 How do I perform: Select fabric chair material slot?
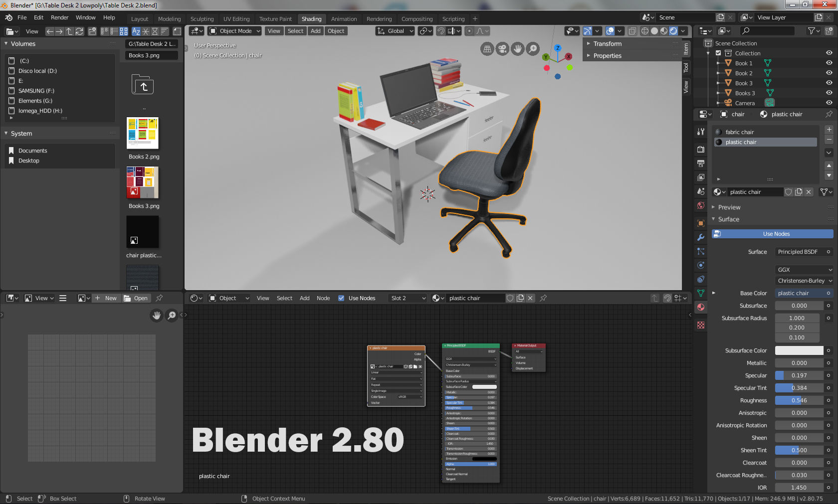[766, 132]
